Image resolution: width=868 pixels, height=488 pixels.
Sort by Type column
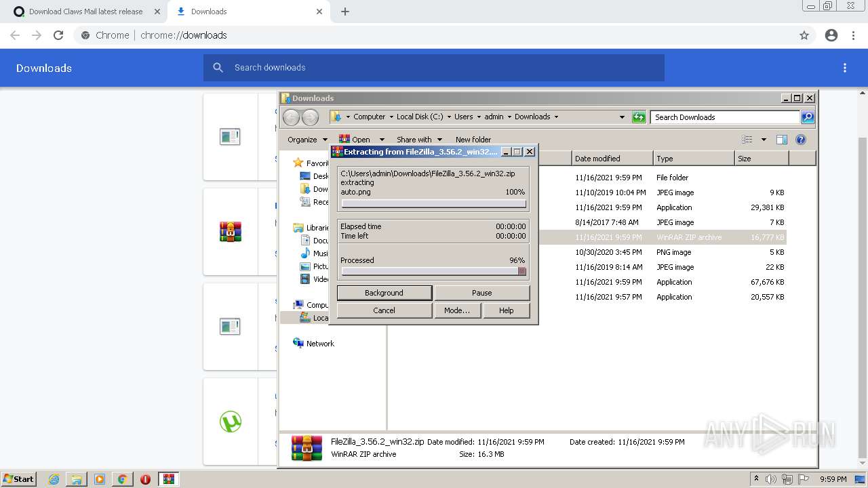tap(694, 159)
